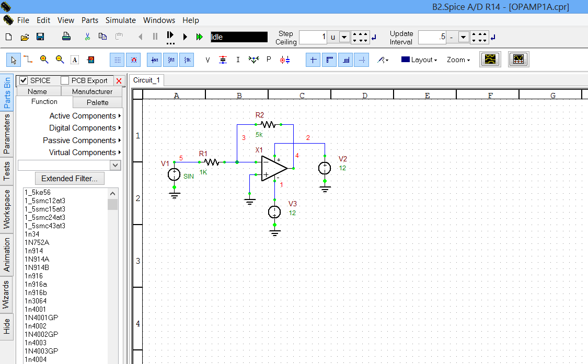Image resolution: width=588 pixels, height=364 pixels.
Task: Save the circuit with floppy icon
Action: 40,37
